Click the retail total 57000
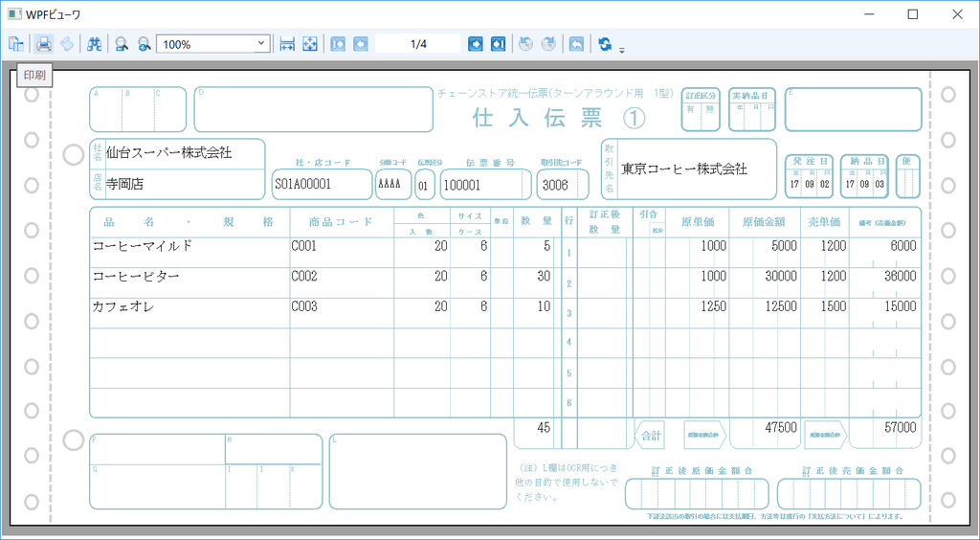The width and height of the screenshot is (980, 540). (x=901, y=427)
